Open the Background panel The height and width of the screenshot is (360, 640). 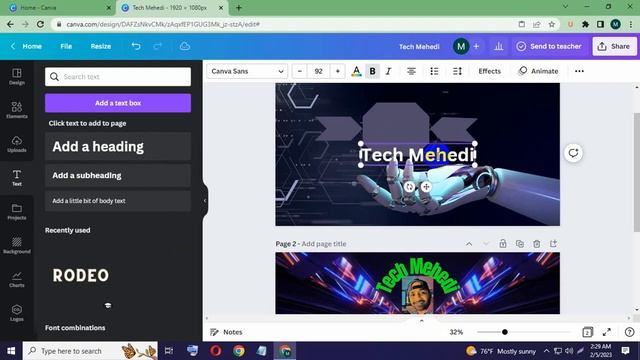[17, 246]
